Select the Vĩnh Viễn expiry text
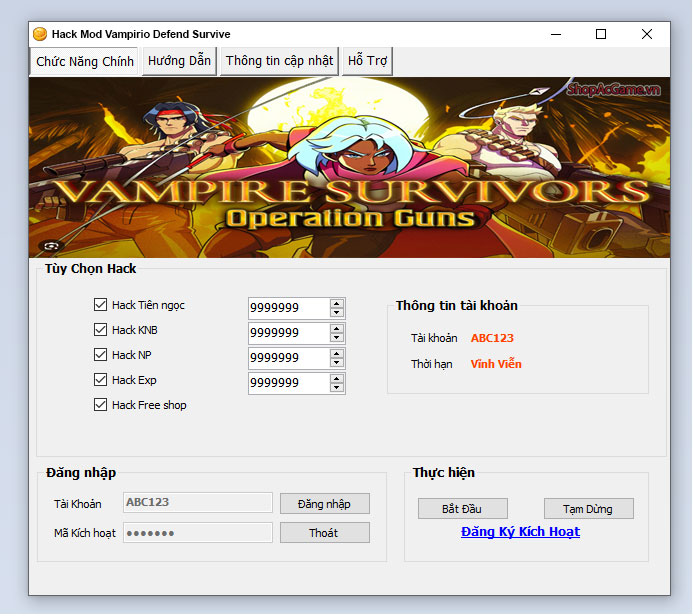The image size is (693, 616). pyautogui.click(x=496, y=364)
